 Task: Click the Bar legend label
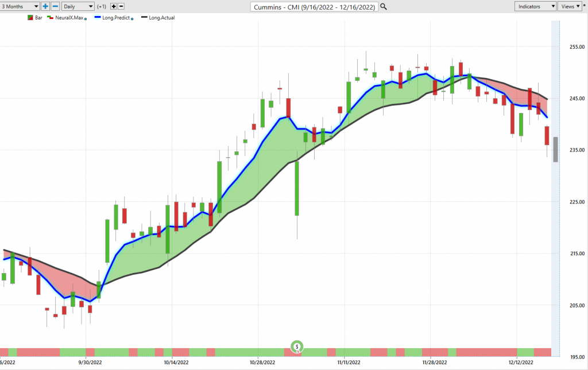pos(38,18)
